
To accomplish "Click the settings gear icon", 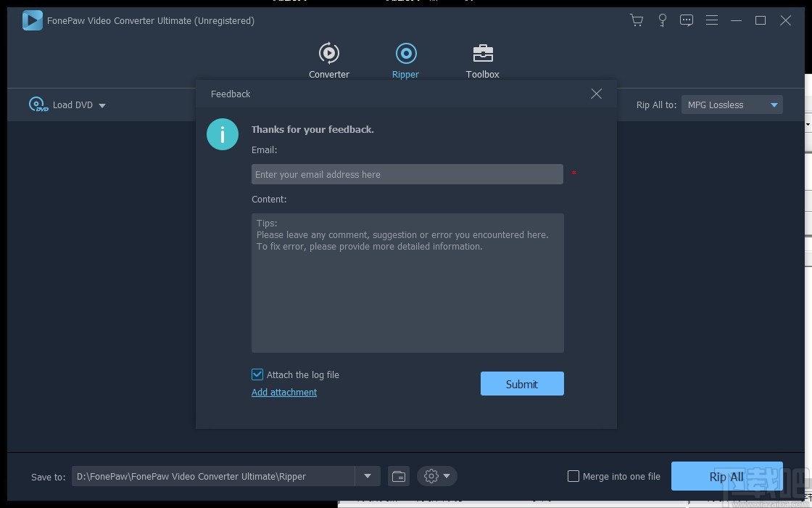I will [x=431, y=476].
